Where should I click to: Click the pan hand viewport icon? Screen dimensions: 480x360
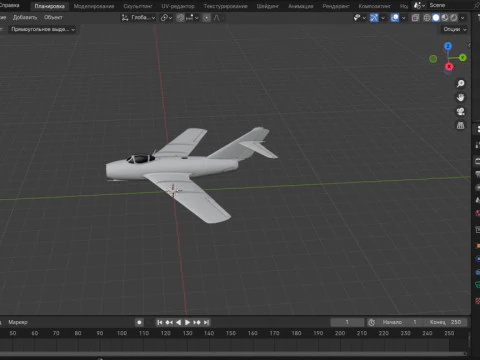coord(461,97)
